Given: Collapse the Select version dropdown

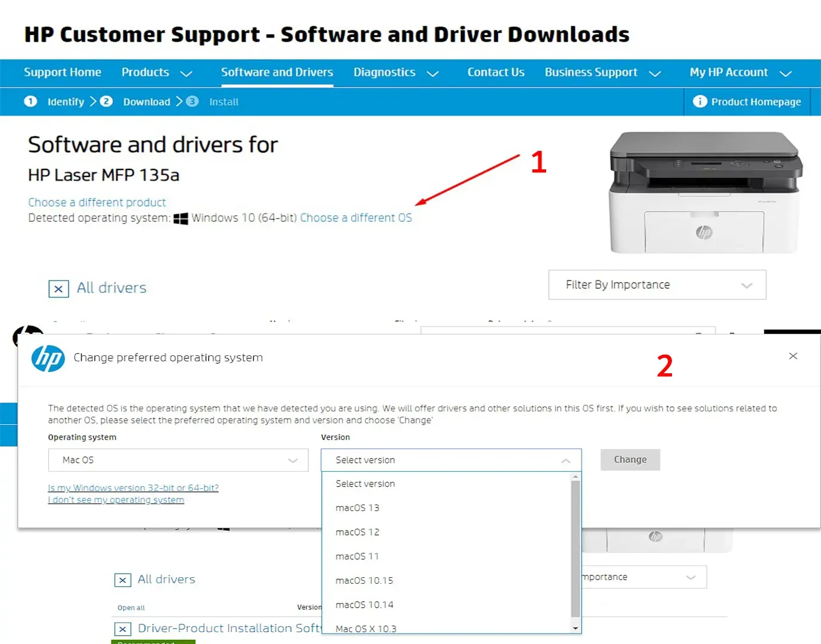Looking at the screenshot, I should [x=451, y=460].
